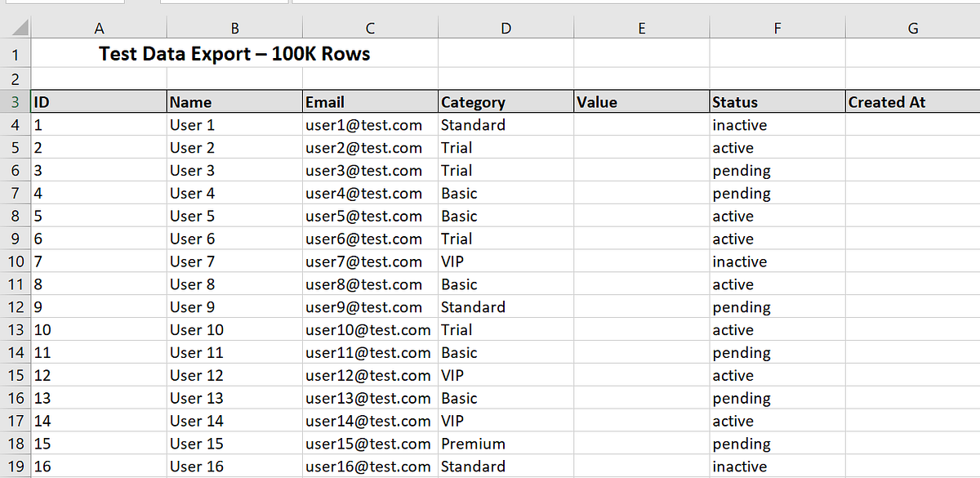Click 'Trial' category in User 2 row
Screen dimensions: 980x478
(506, 148)
